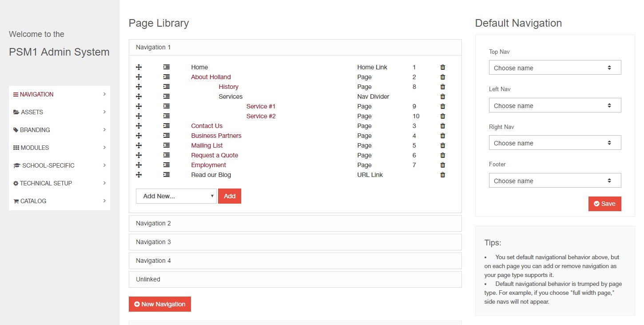
Task: Open the Technical Setup sidebar menu
Action: [x=60, y=183]
